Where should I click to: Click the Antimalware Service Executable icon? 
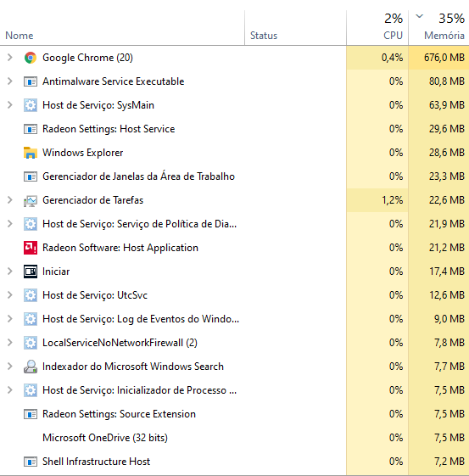click(31, 81)
